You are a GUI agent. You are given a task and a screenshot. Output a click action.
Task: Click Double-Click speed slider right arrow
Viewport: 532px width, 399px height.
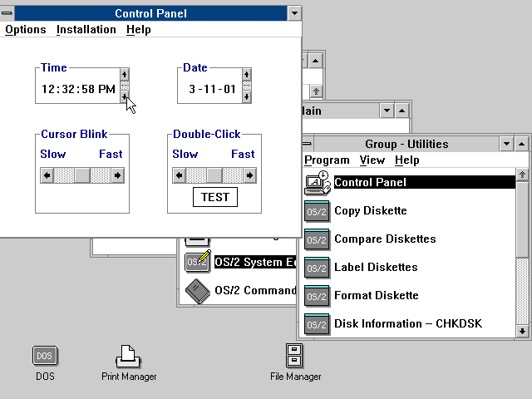(249, 175)
